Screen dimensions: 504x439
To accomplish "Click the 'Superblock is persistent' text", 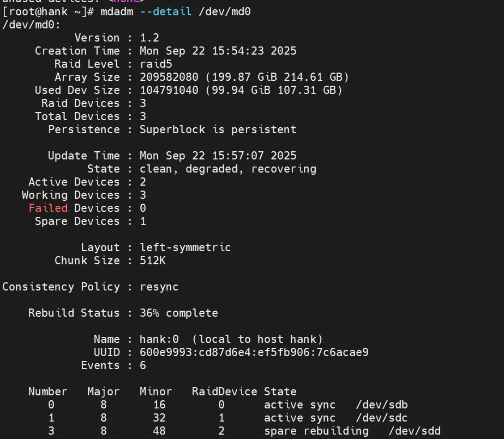I will click(218, 129).
